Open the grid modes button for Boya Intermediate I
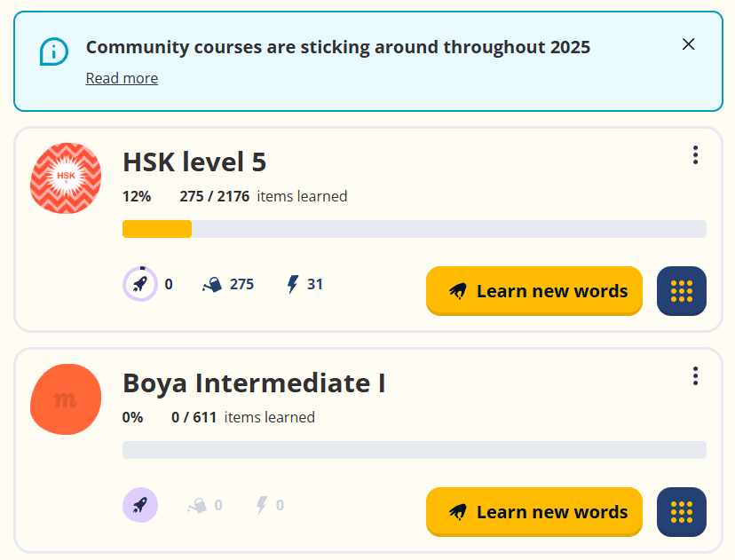 681,512
